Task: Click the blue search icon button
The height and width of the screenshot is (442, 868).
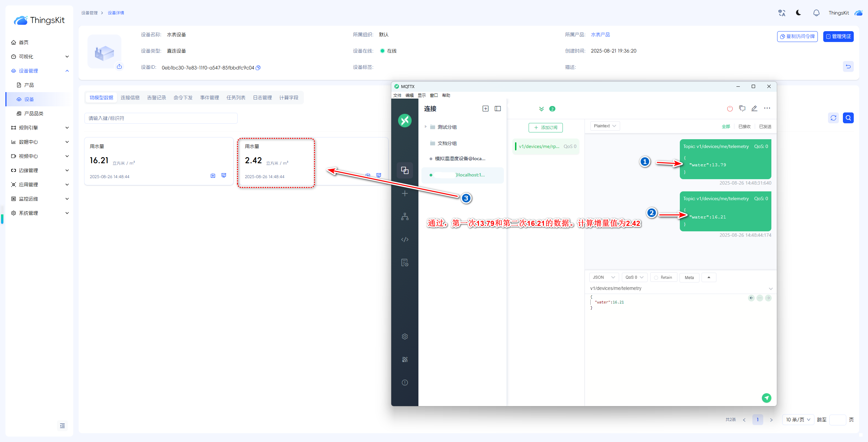Action: tap(848, 118)
